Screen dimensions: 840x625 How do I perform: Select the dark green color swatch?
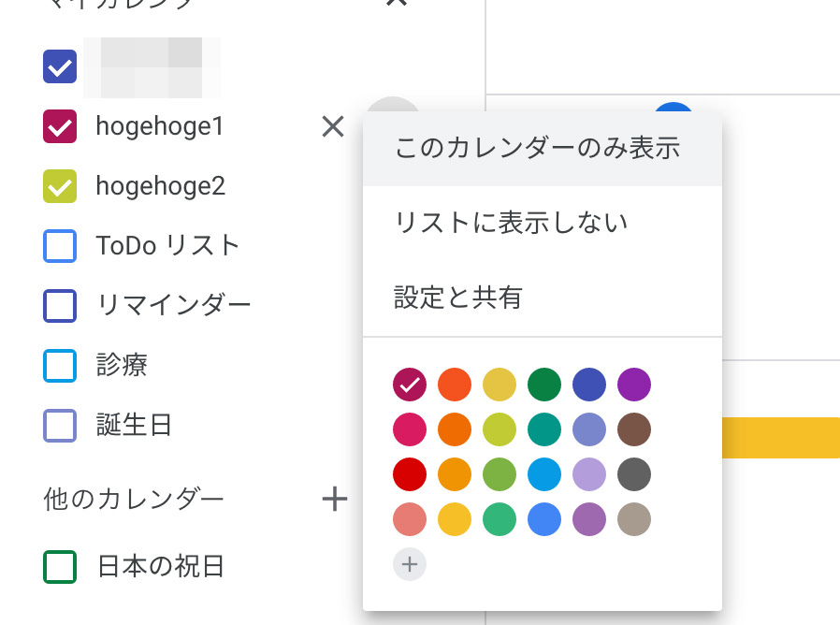[544, 385]
